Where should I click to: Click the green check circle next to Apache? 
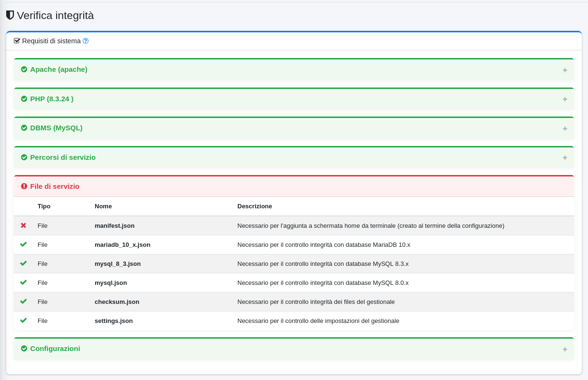[x=24, y=69]
